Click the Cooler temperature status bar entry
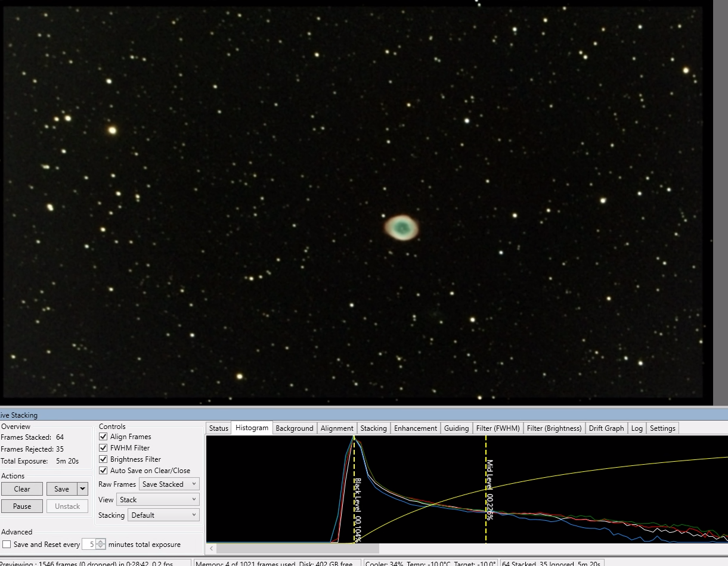Image resolution: width=728 pixels, height=566 pixels. 430,563
